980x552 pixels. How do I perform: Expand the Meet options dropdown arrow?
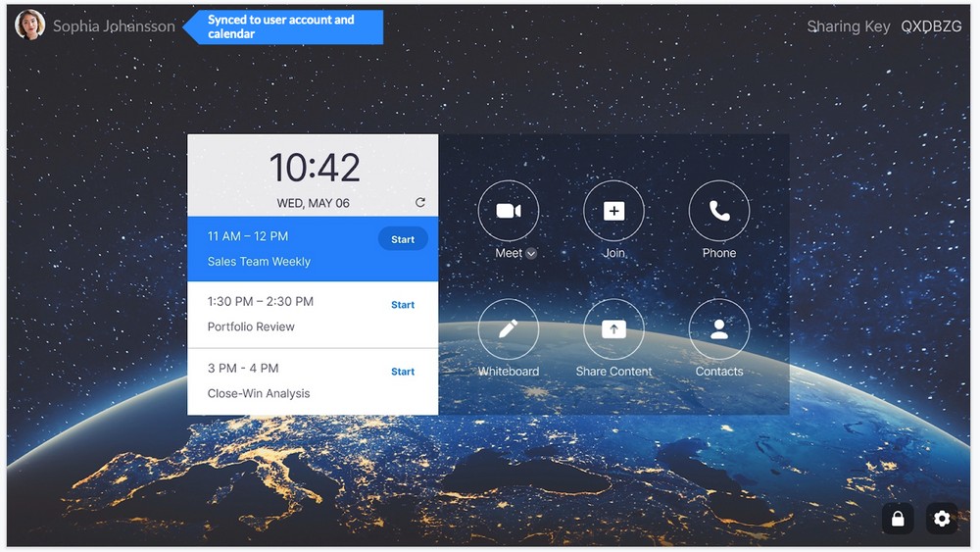531,253
